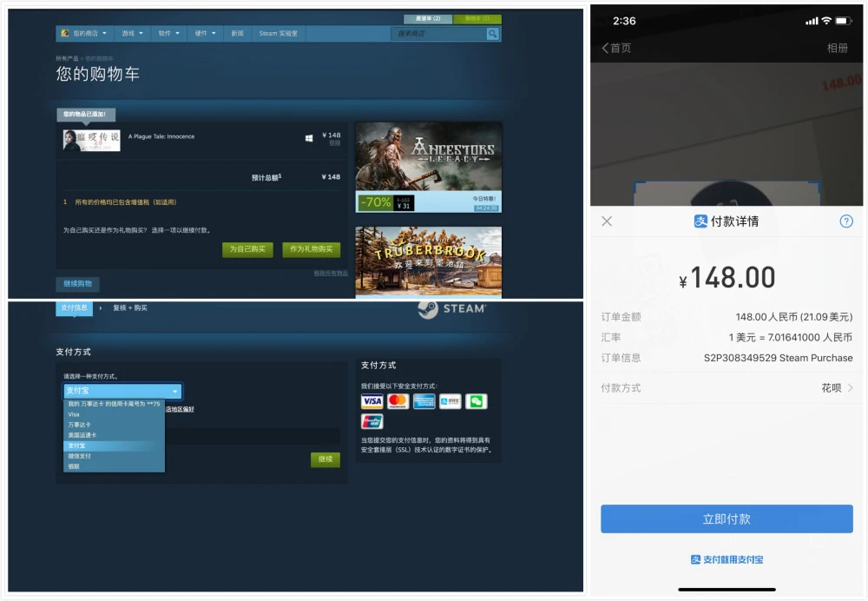Tap the help question mark icon
This screenshot has height=601, width=868.
845,221
